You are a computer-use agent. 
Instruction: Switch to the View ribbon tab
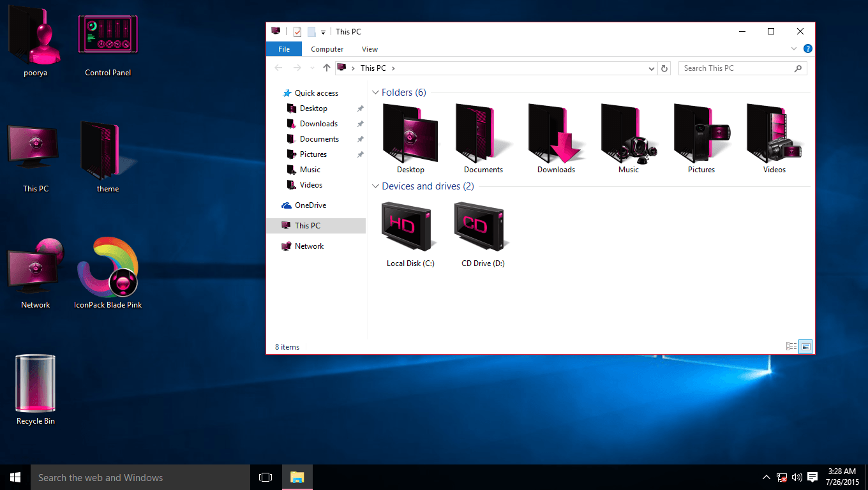(x=370, y=48)
